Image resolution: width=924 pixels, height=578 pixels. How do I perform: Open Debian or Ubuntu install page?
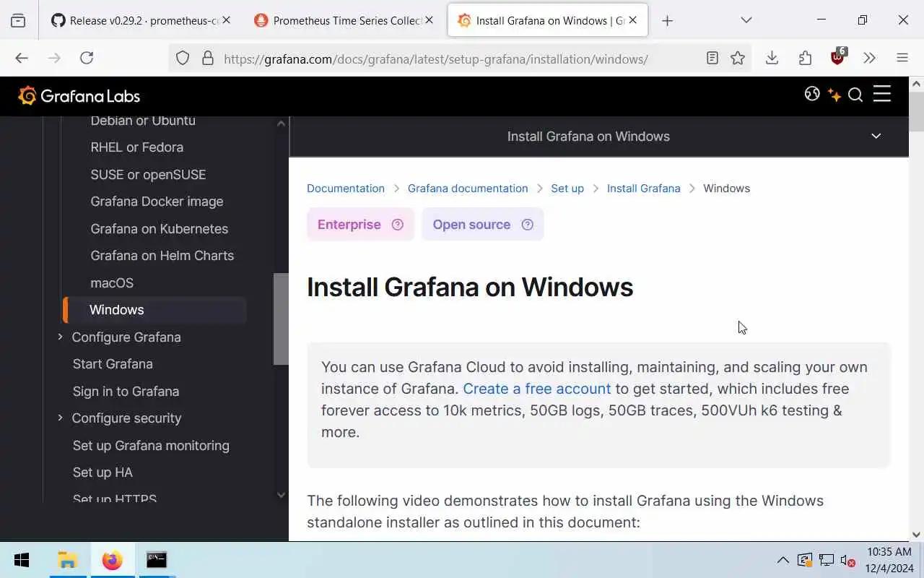pos(143,121)
